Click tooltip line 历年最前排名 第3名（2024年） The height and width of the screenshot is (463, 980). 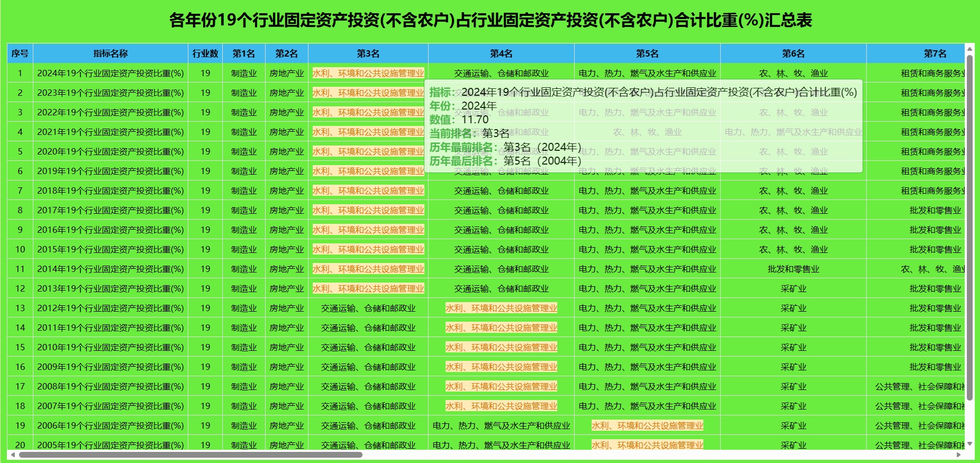pos(505,147)
